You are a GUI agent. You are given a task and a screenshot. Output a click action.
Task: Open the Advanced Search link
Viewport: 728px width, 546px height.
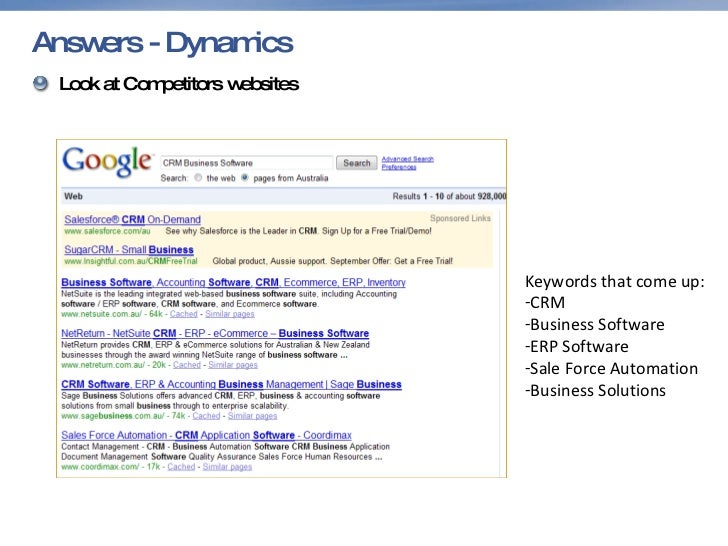408,159
